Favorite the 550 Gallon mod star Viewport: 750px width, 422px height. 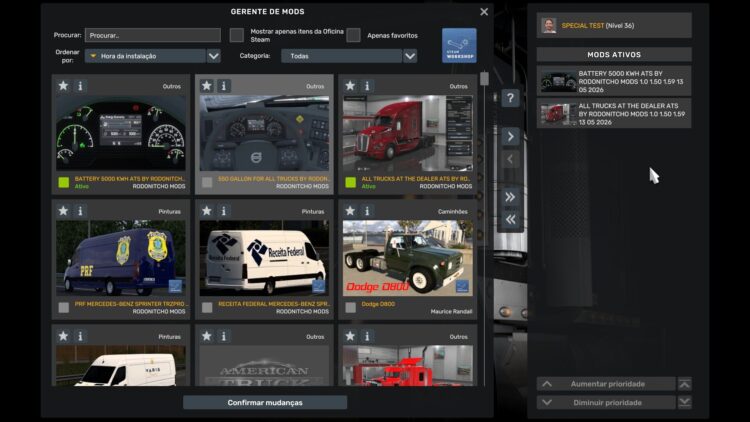pyautogui.click(x=207, y=86)
